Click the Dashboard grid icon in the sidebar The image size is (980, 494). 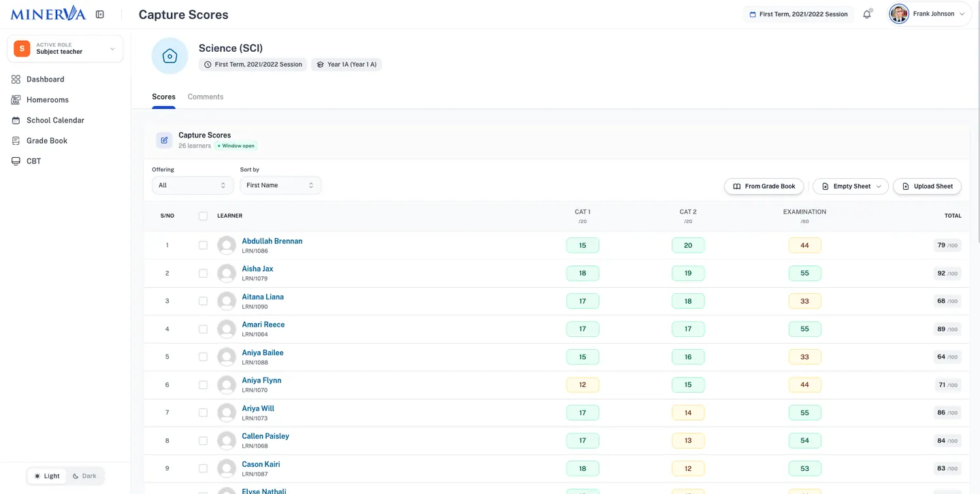16,80
